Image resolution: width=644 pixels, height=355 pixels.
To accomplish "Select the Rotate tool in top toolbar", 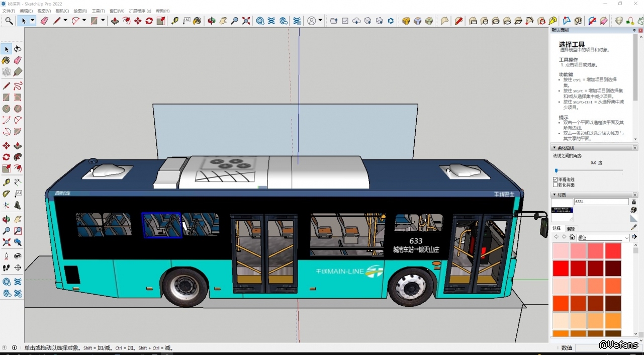I will click(x=149, y=21).
